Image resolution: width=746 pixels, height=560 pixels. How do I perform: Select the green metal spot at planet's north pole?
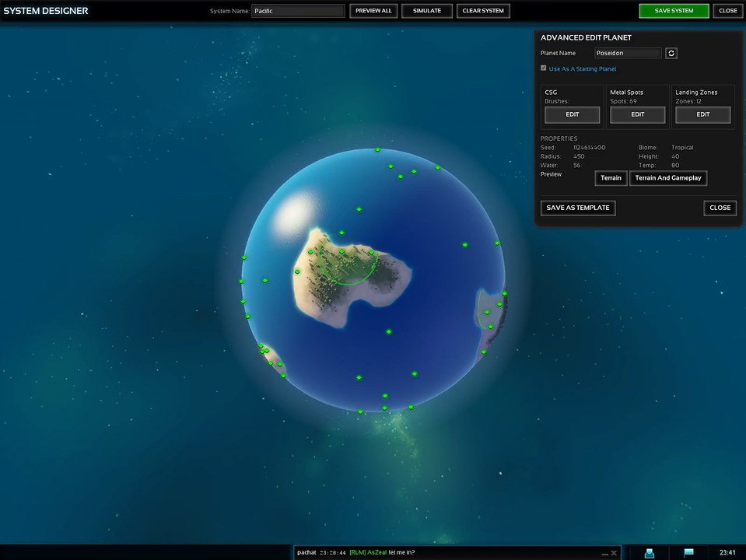[x=378, y=150]
